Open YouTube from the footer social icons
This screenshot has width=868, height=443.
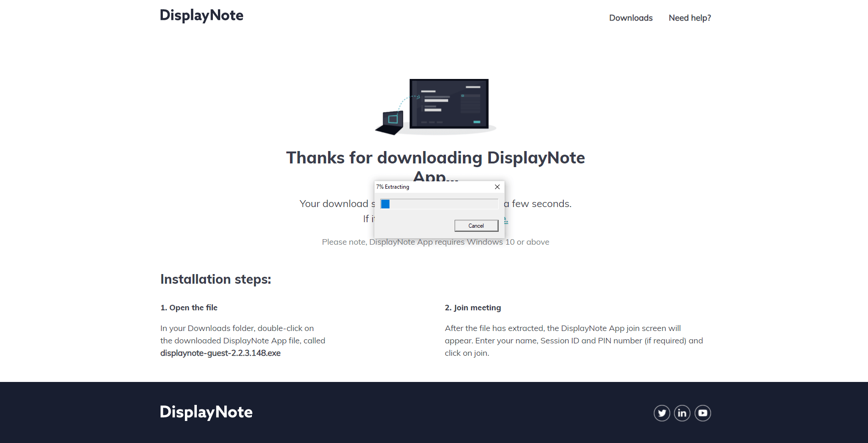(703, 413)
